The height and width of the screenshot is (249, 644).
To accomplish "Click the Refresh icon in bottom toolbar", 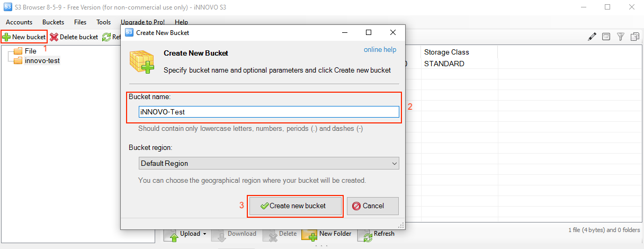I will point(366,235).
